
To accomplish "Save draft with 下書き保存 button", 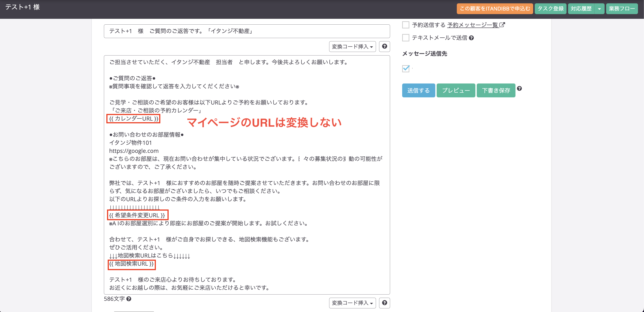I will click(x=496, y=90).
